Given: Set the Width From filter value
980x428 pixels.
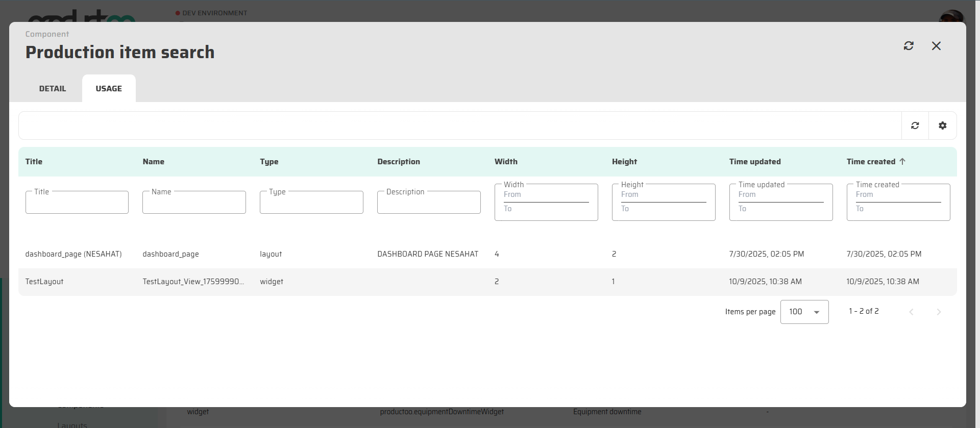Looking at the screenshot, I should pyautogui.click(x=546, y=195).
